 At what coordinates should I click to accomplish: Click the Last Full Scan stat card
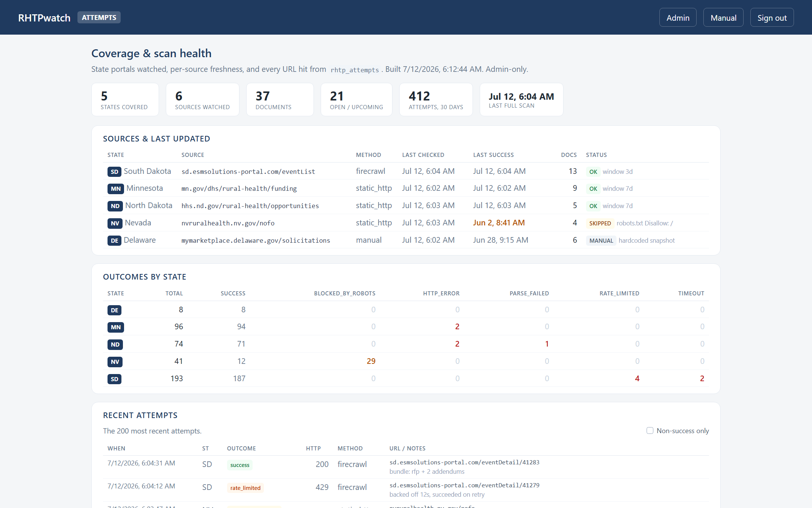coord(521,100)
